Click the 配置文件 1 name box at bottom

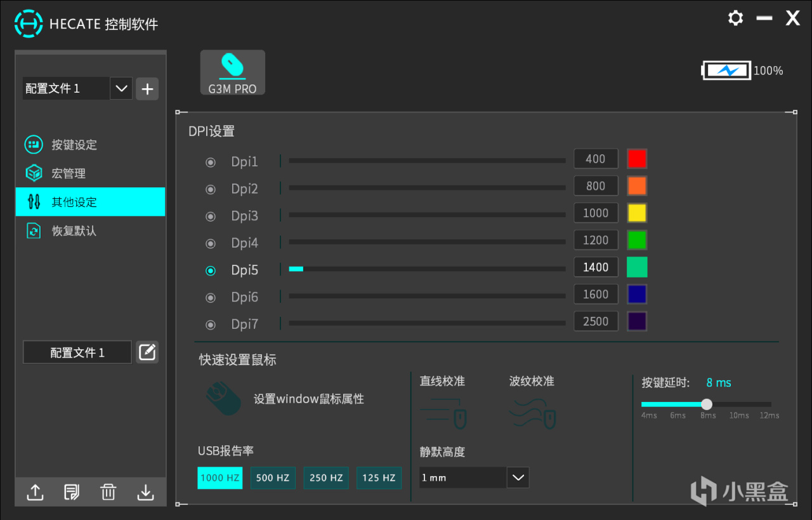(77, 352)
